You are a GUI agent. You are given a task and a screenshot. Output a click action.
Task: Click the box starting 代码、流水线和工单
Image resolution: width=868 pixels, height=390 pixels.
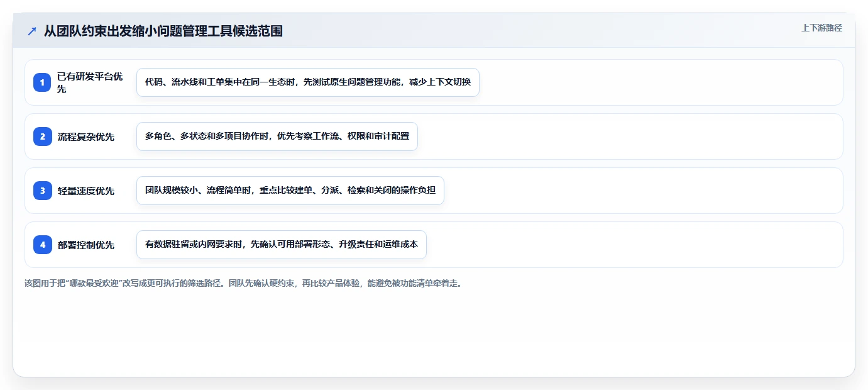[308, 82]
